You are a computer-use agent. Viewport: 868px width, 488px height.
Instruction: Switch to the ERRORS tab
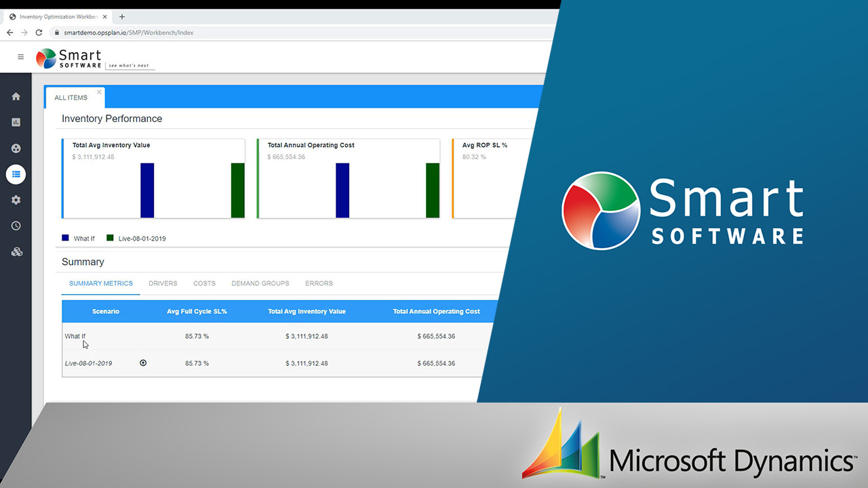[319, 283]
